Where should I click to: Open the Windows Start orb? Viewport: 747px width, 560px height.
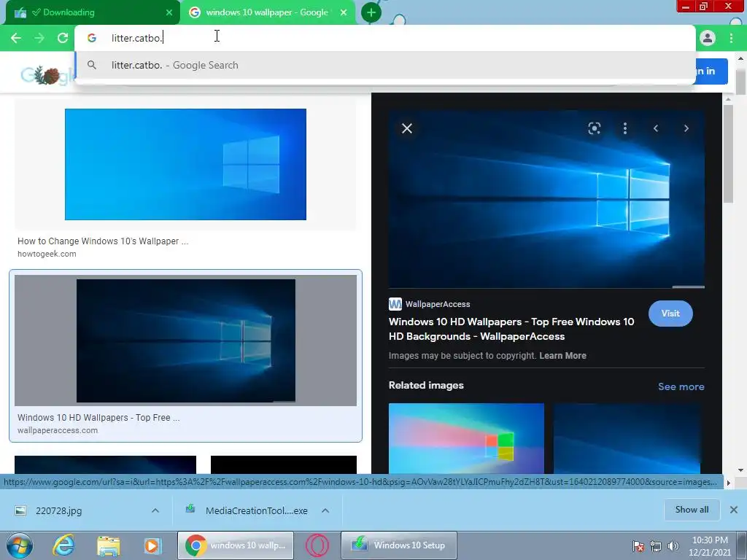20,545
